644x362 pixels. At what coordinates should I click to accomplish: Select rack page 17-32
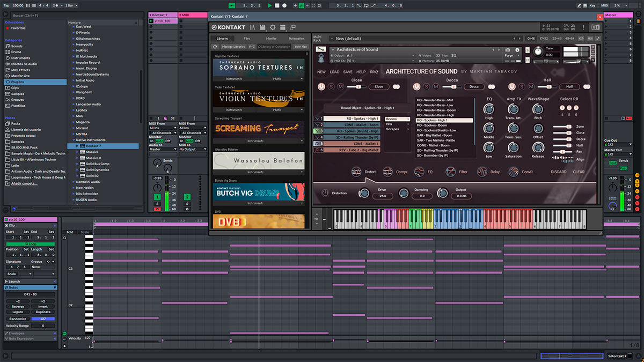click(544, 39)
